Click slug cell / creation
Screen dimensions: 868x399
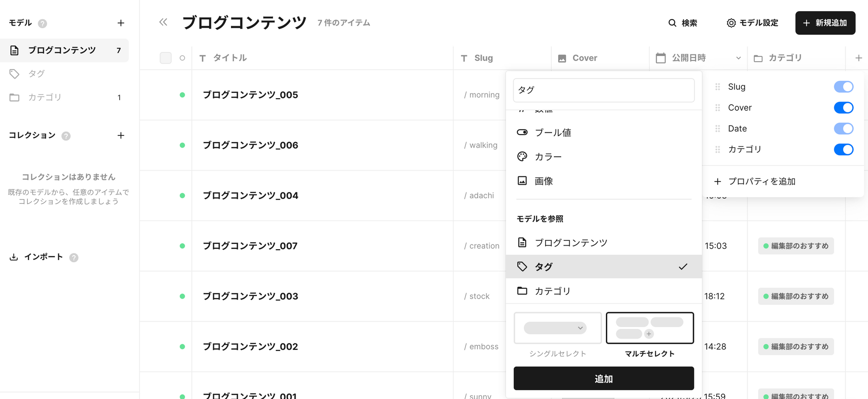481,246
